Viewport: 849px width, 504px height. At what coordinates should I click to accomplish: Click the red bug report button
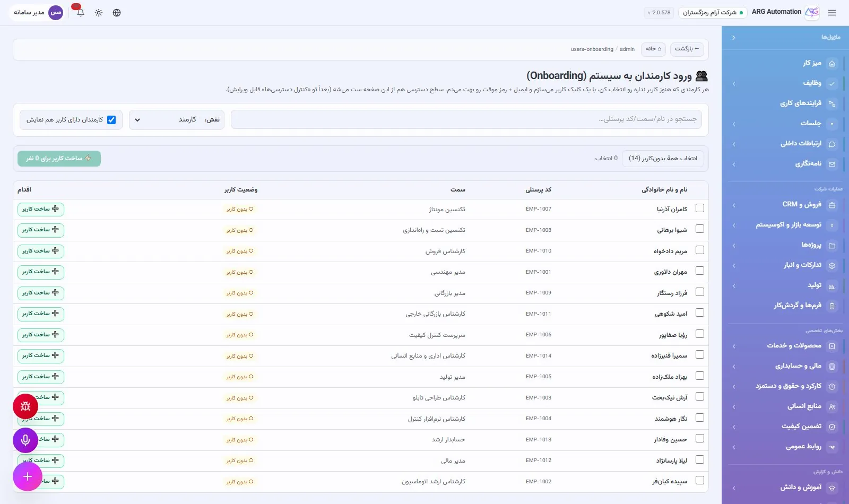(x=25, y=407)
